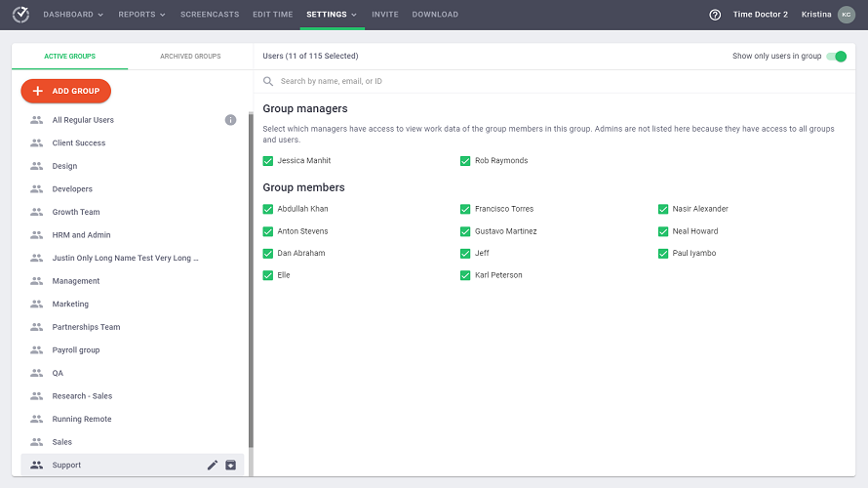Click the info icon beside All Regular Users
Viewport: 868px width, 488px height.
[x=231, y=120]
